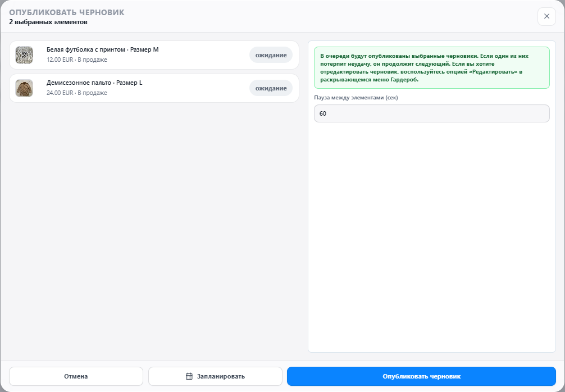The height and width of the screenshot is (392, 565).
Task: Click the heading ОПУБЛИКОВАТЬ ЧЕРНОВИК
Action: [67, 12]
